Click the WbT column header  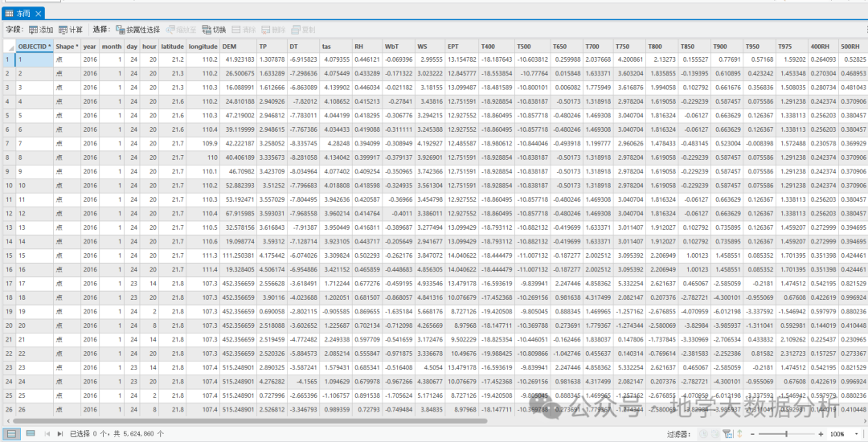point(399,47)
